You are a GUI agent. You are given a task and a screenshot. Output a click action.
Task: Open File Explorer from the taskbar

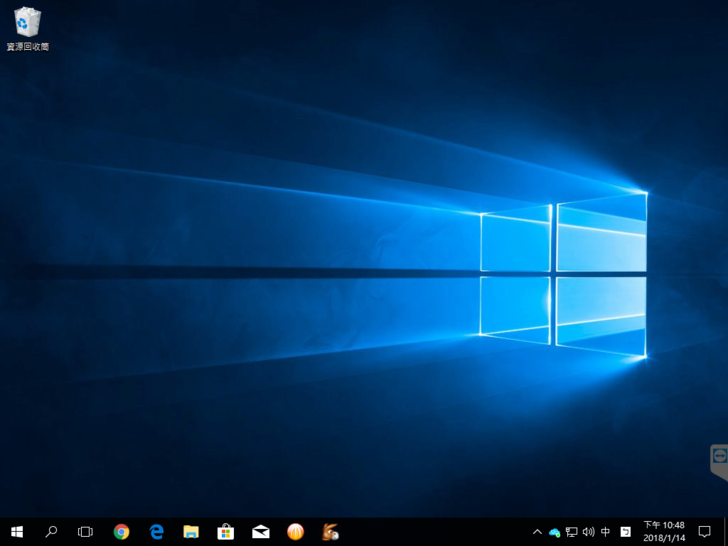coord(191,532)
